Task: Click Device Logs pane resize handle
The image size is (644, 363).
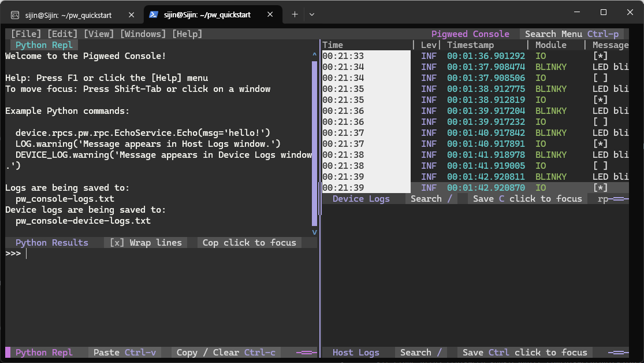Action: tap(618, 199)
